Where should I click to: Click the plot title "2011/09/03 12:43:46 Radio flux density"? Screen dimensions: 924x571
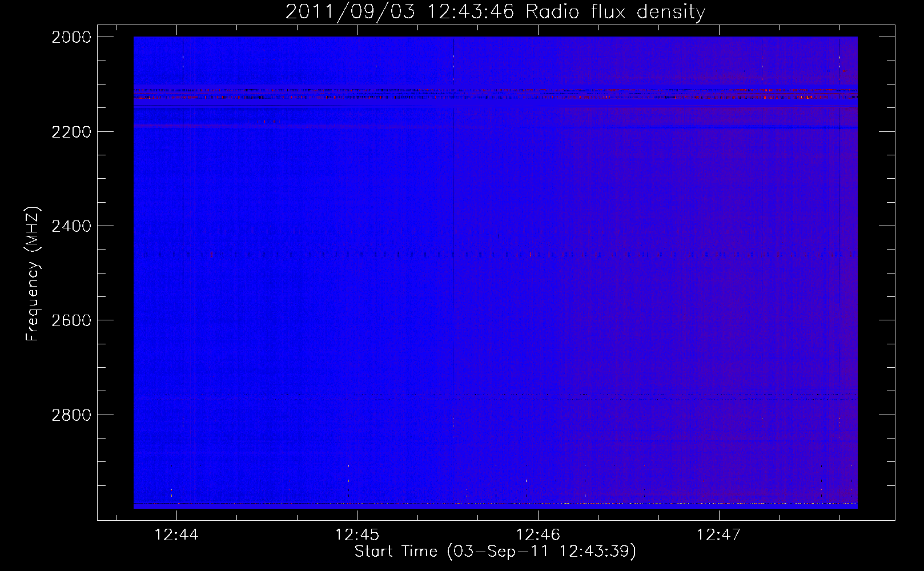495,12
